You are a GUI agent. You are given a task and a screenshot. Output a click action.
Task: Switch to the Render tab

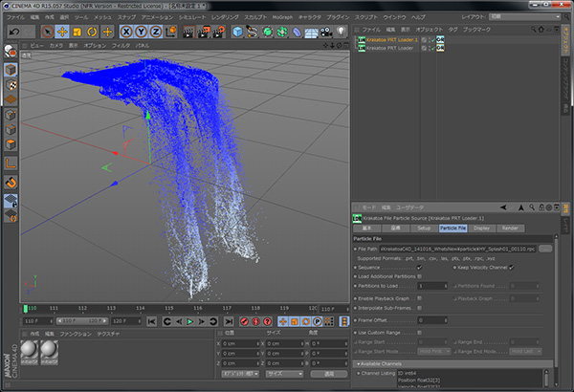510,228
